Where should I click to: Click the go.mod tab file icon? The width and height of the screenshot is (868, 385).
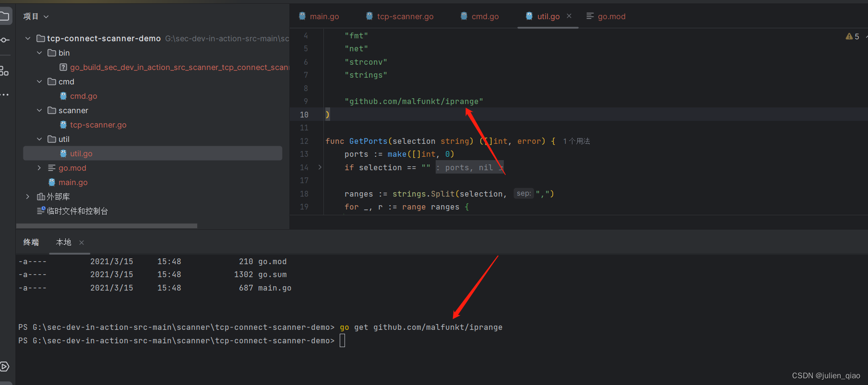tap(590, 16)
